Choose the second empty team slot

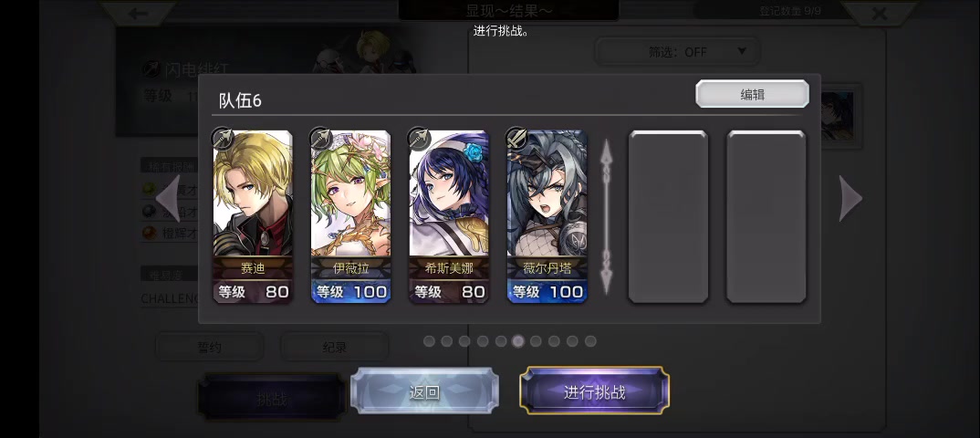click(766, 217)
